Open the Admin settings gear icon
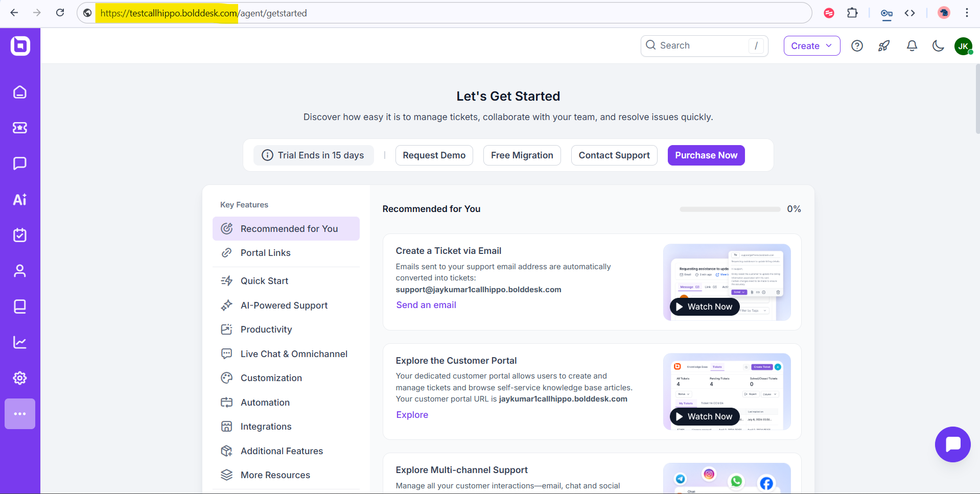Image resolution: width=980 pixels, height=494 pixels. (20, 378)
